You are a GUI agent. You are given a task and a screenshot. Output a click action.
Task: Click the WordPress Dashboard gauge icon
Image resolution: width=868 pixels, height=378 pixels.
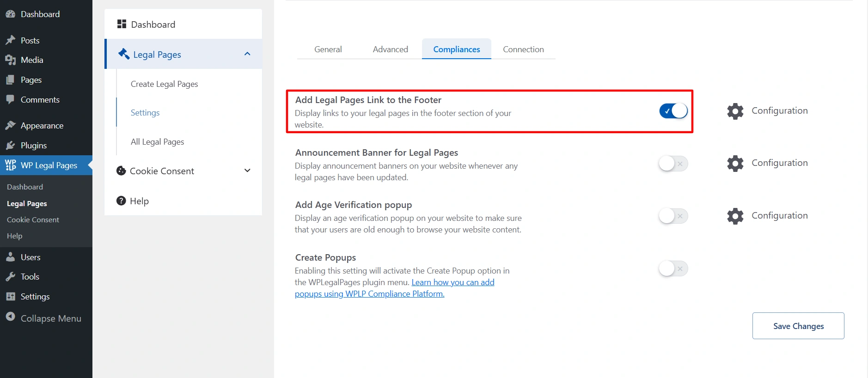(x=10, y=14)
